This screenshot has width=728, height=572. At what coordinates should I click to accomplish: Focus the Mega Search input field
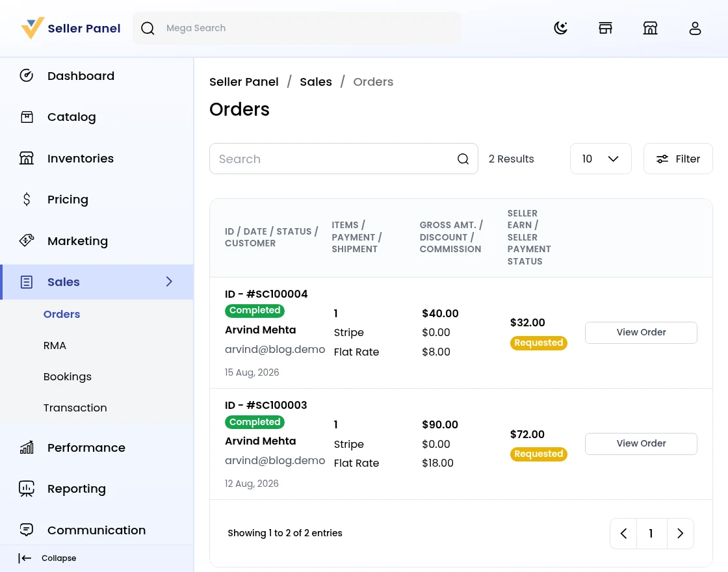(x=297, y=29)
